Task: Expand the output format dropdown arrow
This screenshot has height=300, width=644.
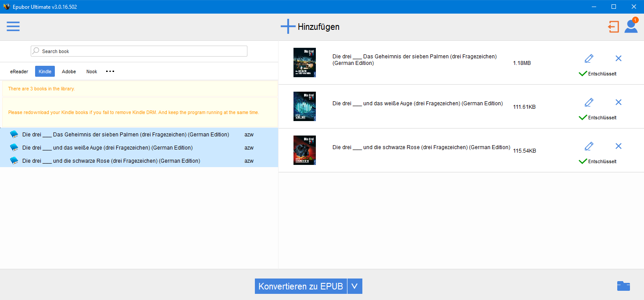Action: [354, 286]
